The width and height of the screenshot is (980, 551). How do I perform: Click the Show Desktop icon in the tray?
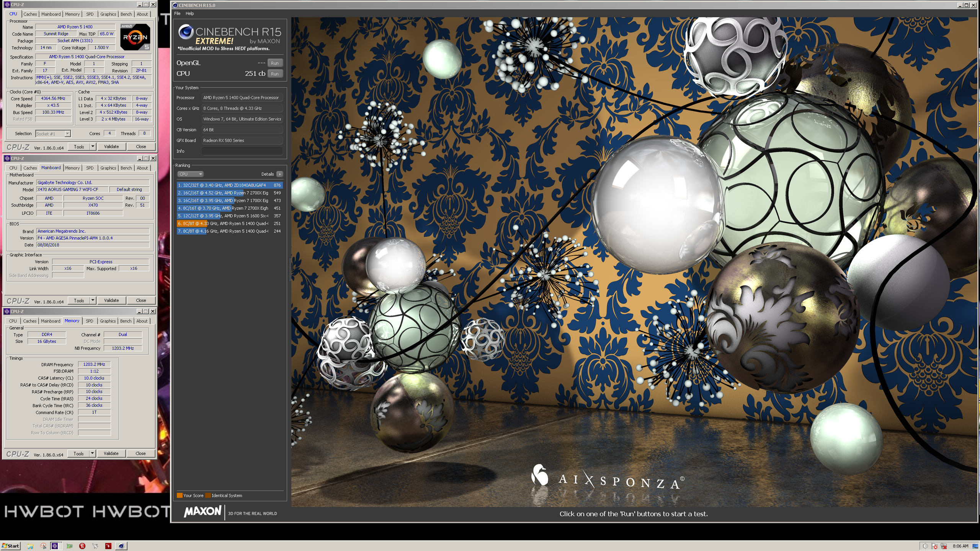click(x=975, y=546)
